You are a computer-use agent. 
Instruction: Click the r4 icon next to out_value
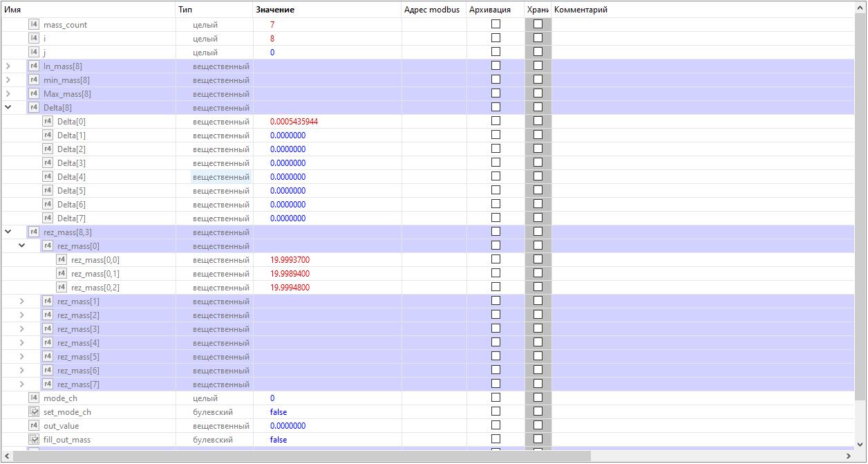(x=34, y=425)
